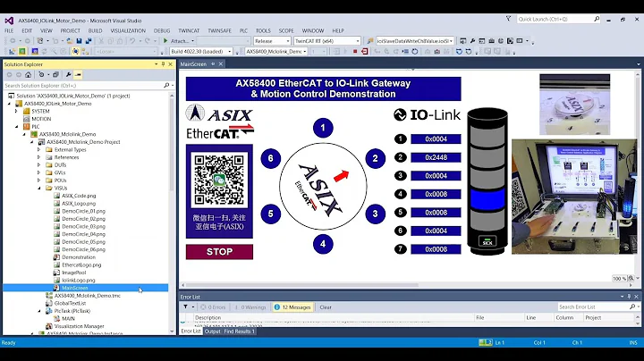Open the TwinCAT RT (x64) platform dropdown

pyautogui.click(x=358, y=41)
